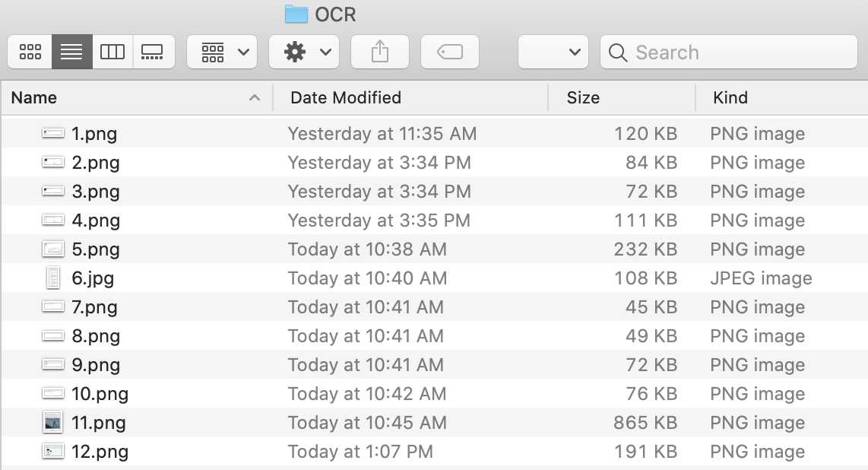
Task: Click the OCR folder title icon
Action: [x=296, y=14]
